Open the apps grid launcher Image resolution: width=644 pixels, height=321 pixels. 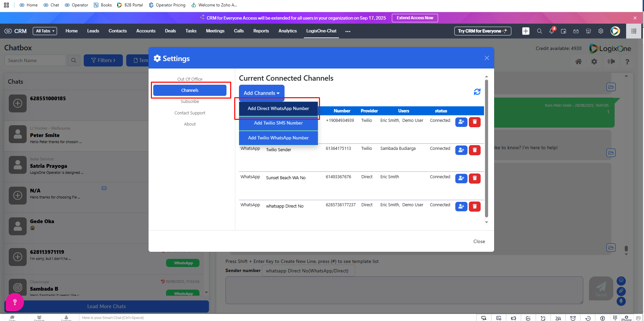point(634,31)
